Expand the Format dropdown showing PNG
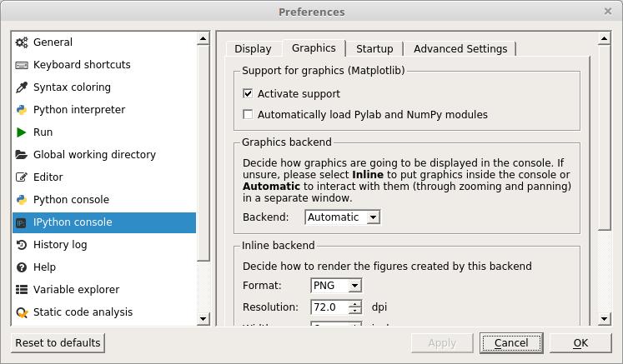Screen dimensions: 623x364 pos(336,286)
